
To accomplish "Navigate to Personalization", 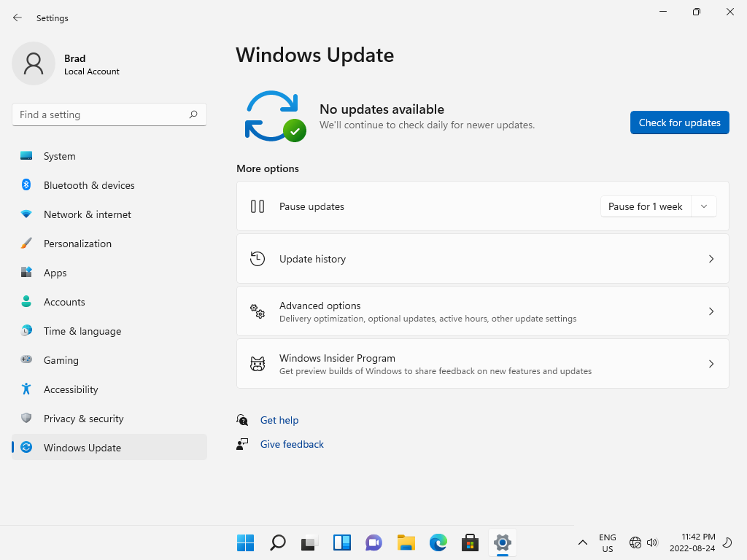I will [x=109, y=243].
